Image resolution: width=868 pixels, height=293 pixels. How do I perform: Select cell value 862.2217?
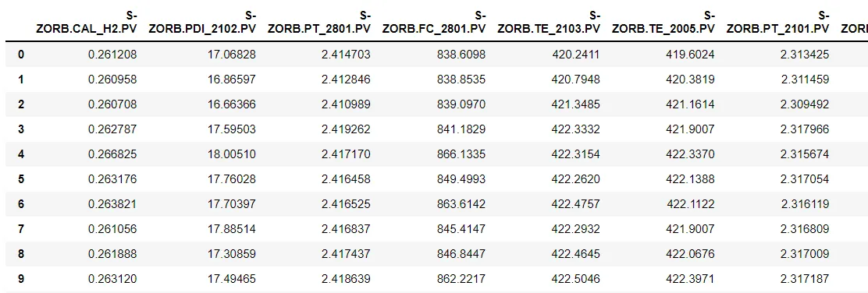coord(461,279)
